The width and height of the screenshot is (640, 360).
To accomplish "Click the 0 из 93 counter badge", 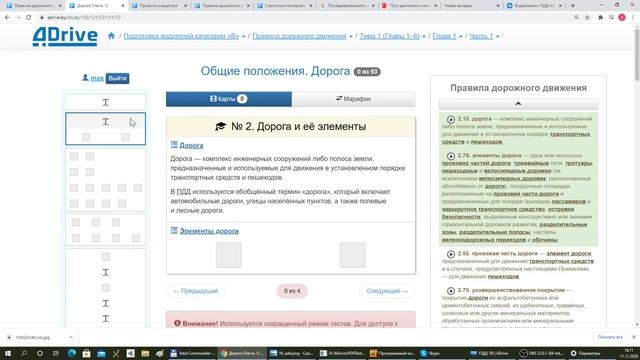I will [367, 71].
